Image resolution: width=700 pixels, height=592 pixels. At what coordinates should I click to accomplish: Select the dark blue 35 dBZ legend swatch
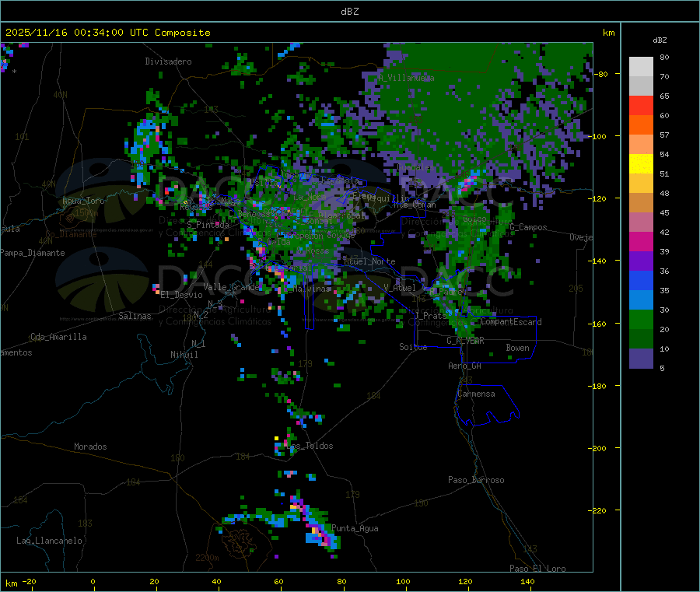pos(641,280)
